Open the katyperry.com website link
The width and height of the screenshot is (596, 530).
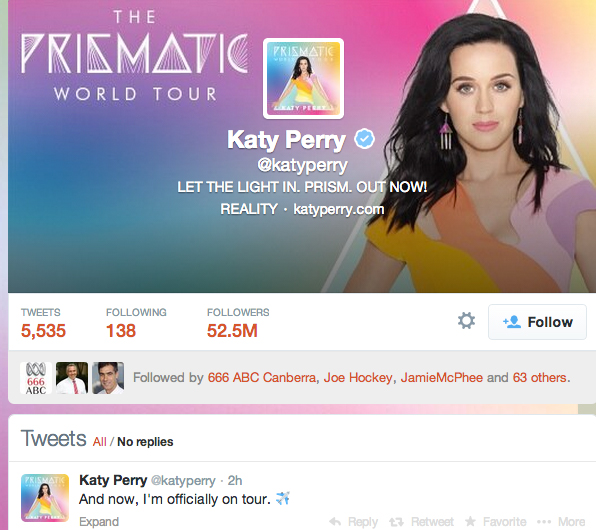coord(339,209)
